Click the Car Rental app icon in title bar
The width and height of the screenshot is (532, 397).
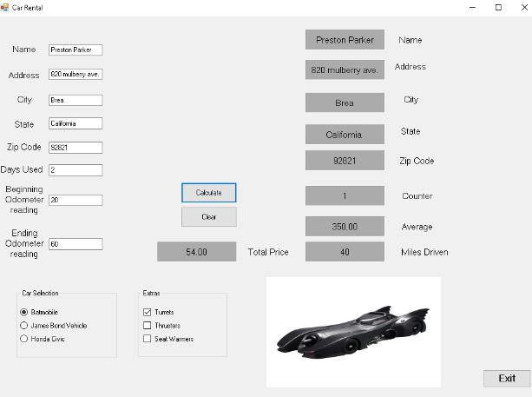coord(4,7)
